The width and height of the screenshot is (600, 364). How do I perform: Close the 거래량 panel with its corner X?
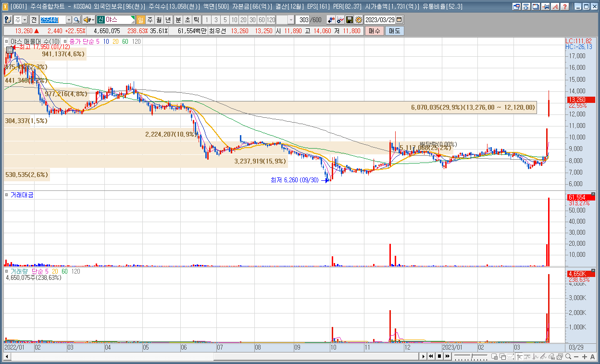pos(593,271)
